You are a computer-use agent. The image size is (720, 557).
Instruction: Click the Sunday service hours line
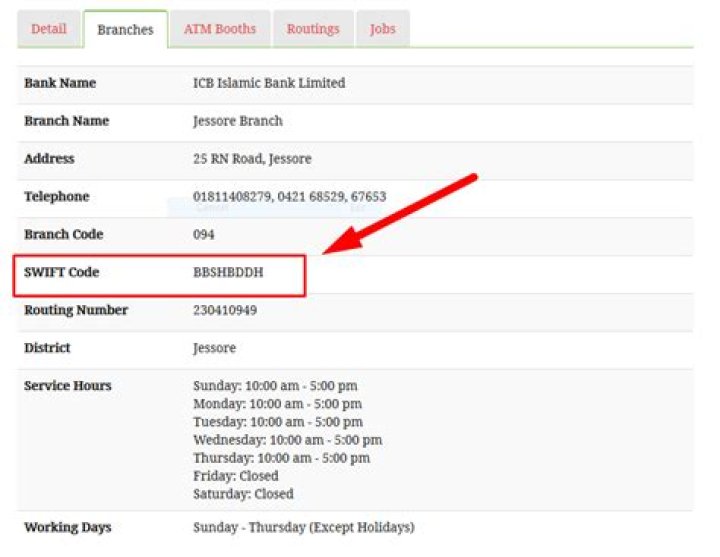[275, 386]
